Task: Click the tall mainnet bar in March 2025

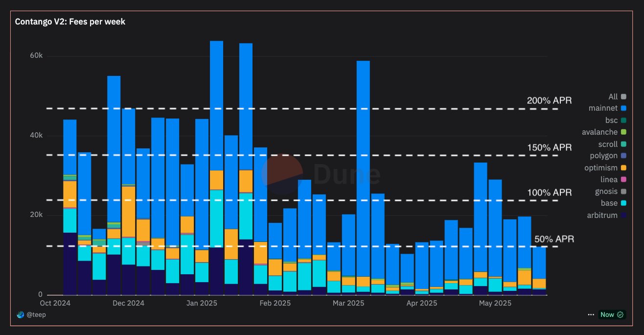Action: [363, 169]
